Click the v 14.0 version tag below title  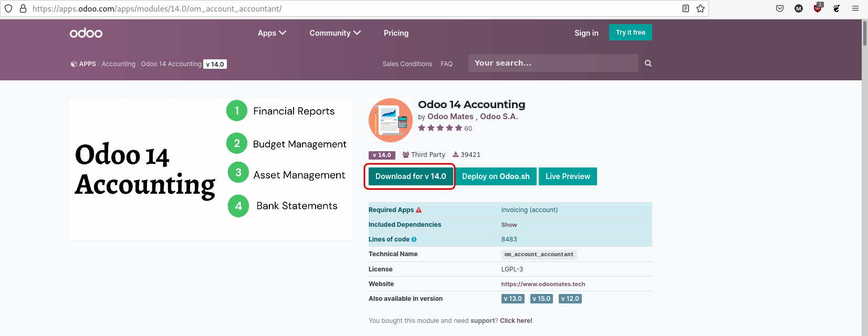(x=382, y=155)
